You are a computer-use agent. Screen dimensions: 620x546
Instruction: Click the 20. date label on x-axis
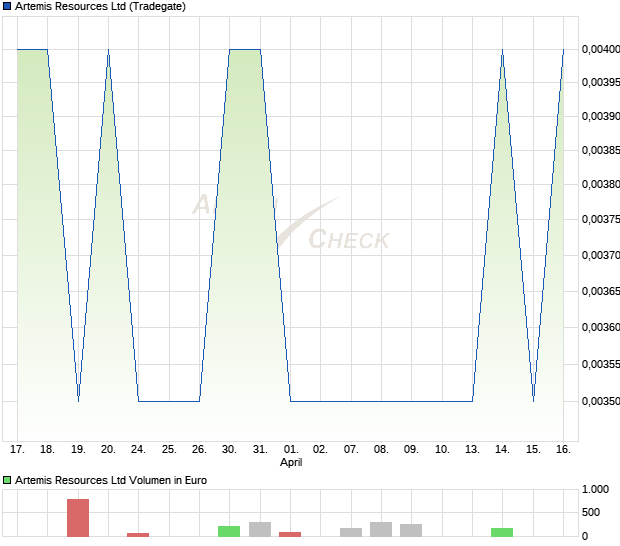(108, 449)
